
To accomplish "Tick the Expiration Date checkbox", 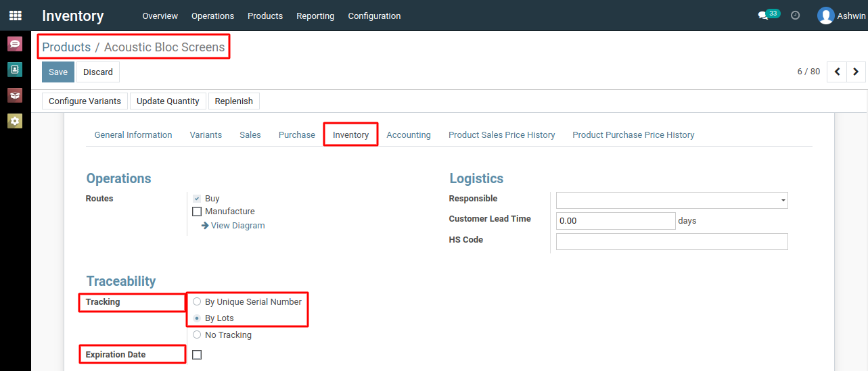I will click(197, 355).
